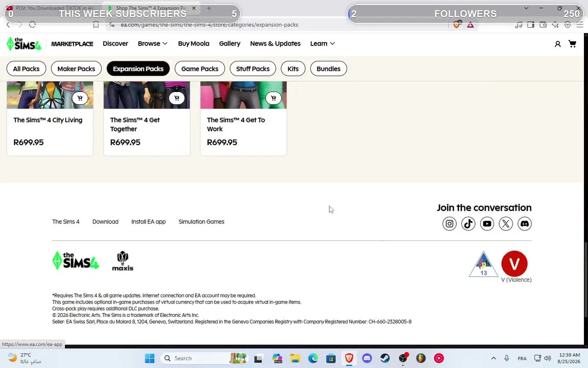Open the Discover page

click(x=115, y=43)
